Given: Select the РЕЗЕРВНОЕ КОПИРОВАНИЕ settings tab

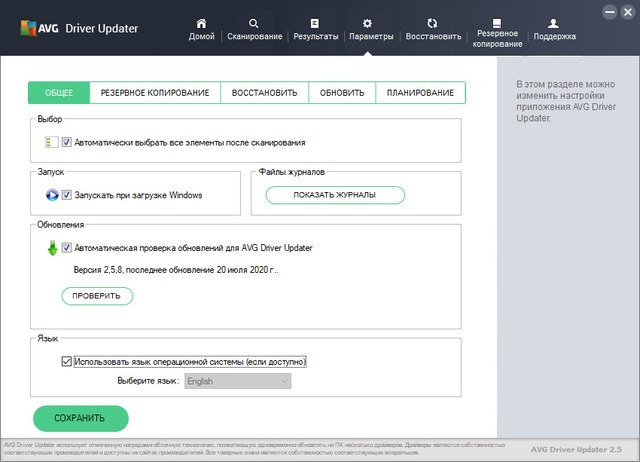Looking at the screenshot, I should point(155,93).
